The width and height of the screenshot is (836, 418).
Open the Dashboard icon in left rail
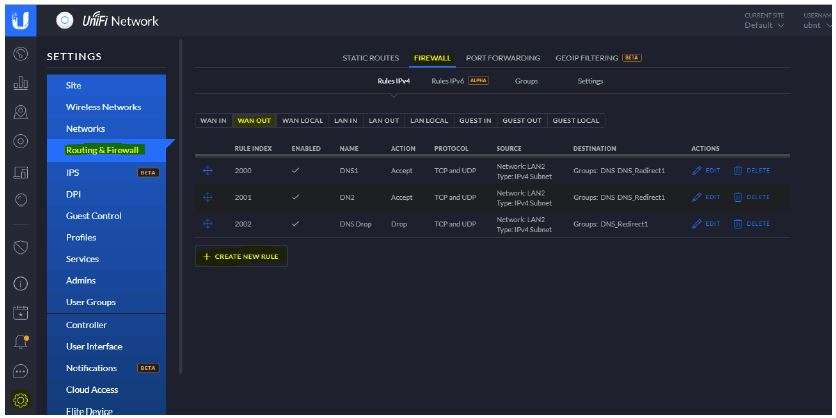21,54
